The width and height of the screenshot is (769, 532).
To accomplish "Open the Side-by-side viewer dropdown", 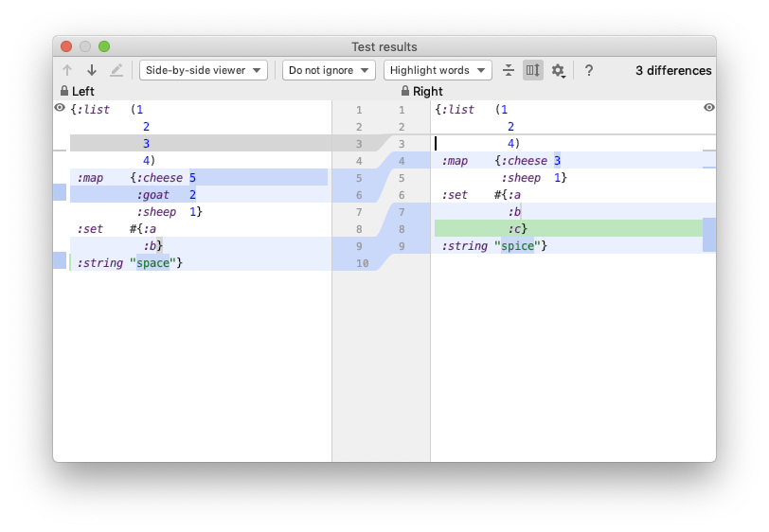I will (204, 70).
